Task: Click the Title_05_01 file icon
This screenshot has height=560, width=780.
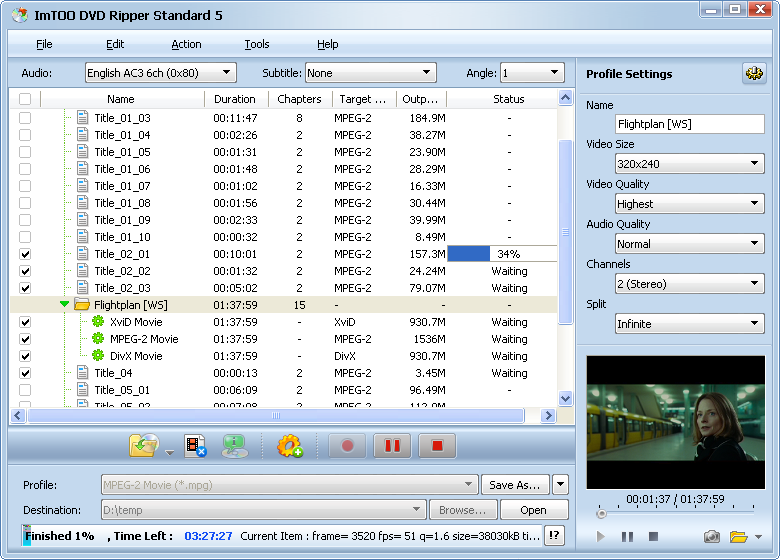Action: click(83, 389)
